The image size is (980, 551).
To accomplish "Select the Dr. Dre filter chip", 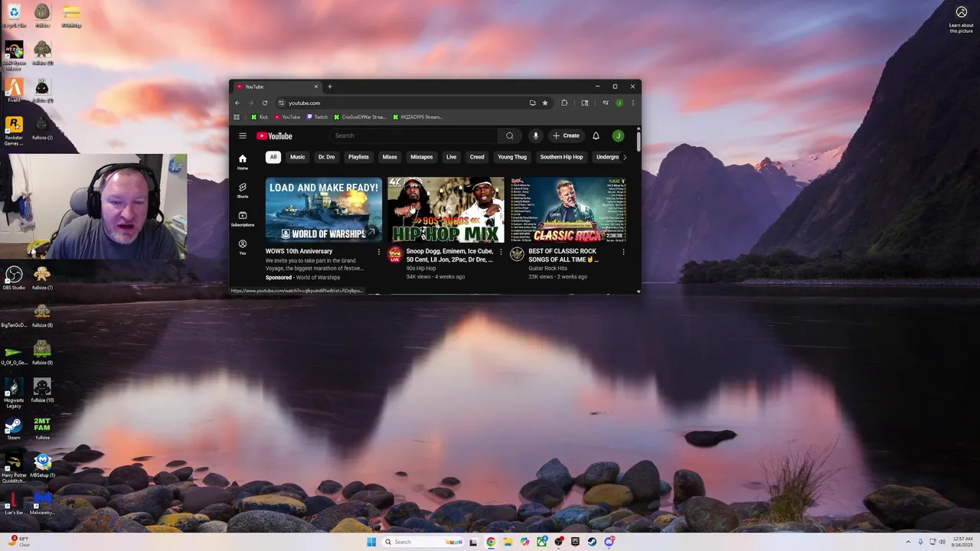I will [326, 157].
